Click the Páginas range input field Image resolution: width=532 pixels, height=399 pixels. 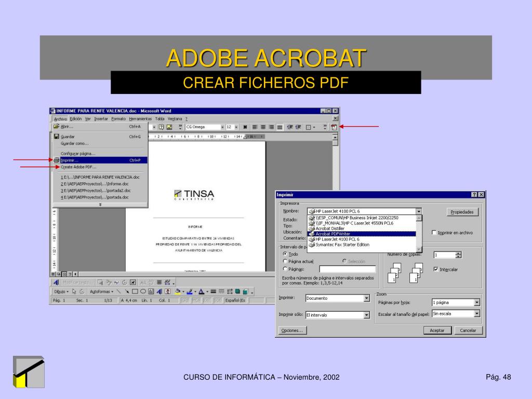click(348, 269)
